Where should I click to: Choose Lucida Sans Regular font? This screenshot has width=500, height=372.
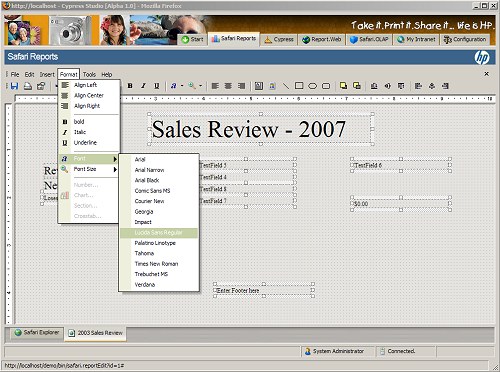159,233
